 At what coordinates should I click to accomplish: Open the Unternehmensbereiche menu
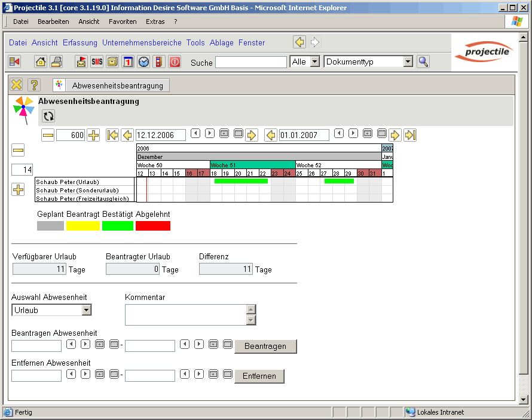click(x=142, y=43)
